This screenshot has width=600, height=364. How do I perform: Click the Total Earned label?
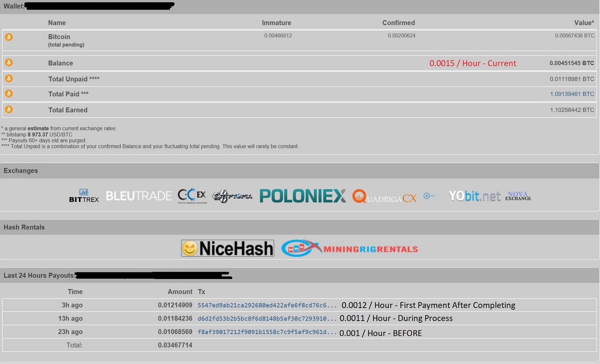68,110
